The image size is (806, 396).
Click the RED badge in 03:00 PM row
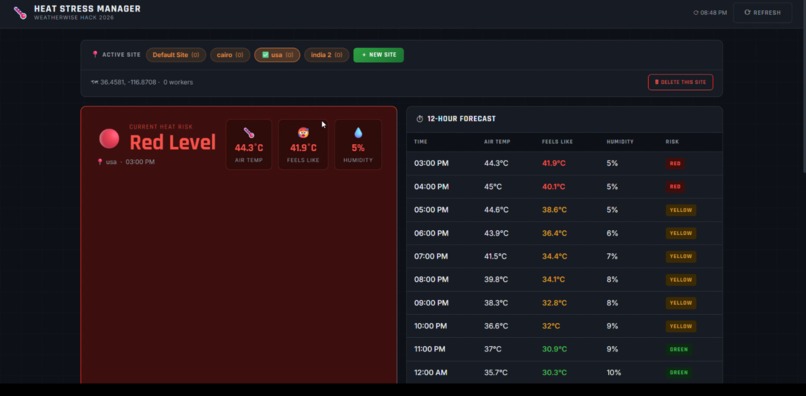pos(675,164)
